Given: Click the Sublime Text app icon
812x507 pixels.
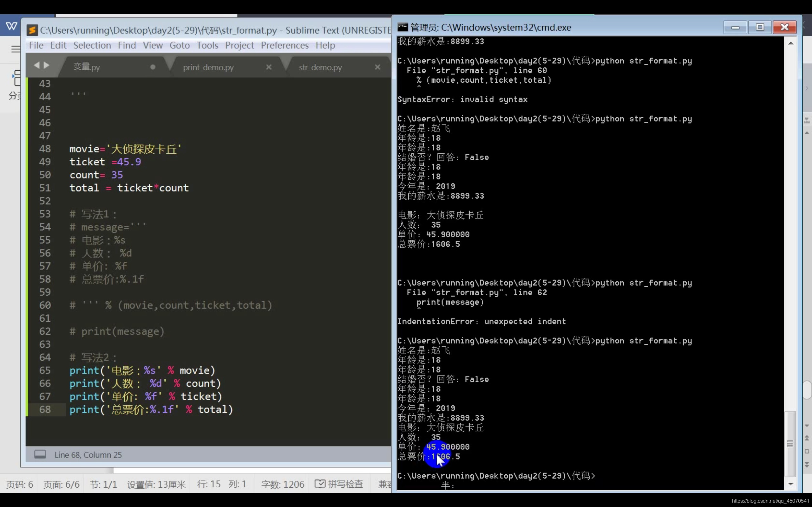Looking at the screenshot, I should (x=32, y=30).
